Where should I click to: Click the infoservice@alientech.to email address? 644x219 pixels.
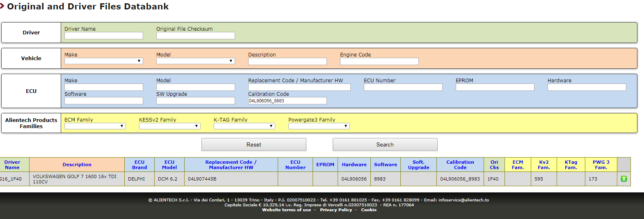[464, 200]
